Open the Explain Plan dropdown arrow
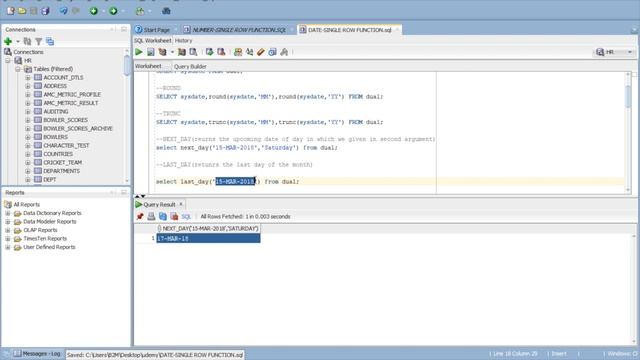 point(172,52)
